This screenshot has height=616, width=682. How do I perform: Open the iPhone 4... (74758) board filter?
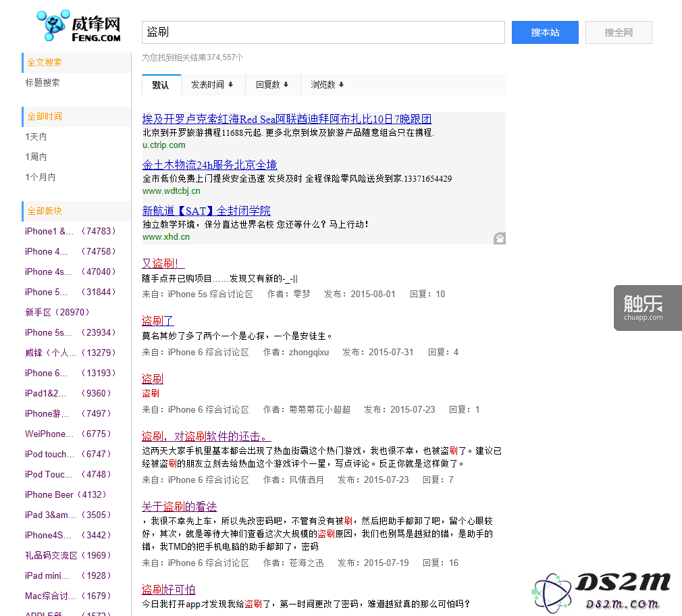(70, 251)
